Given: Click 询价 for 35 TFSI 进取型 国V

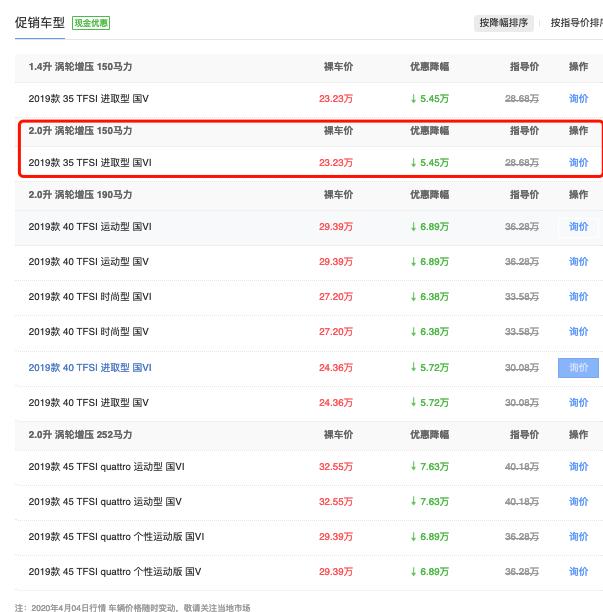Looking at the screenshot, I should pos(578,99).
